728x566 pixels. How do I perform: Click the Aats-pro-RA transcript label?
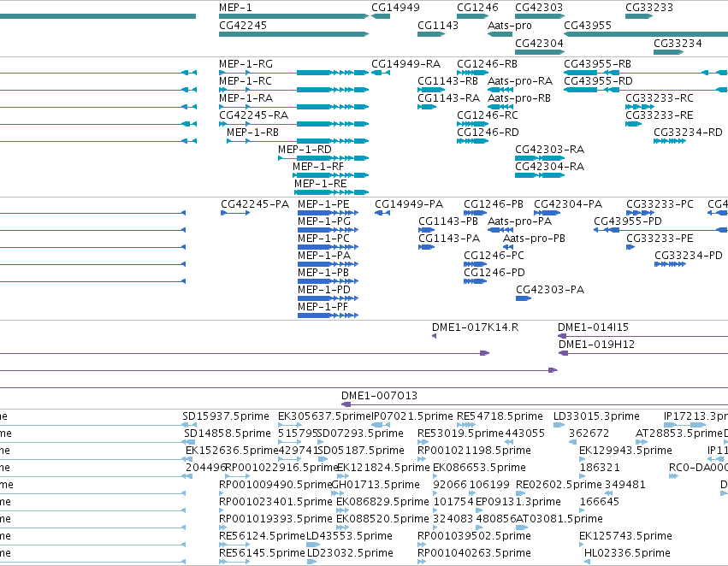coord(520,81)
